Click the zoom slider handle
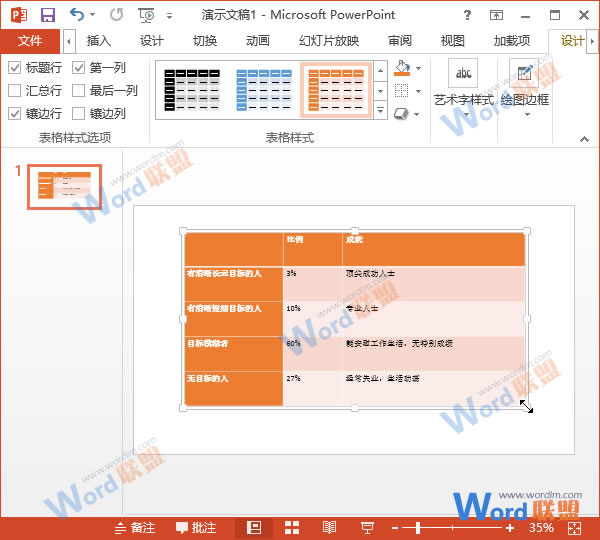 (418, 528)
